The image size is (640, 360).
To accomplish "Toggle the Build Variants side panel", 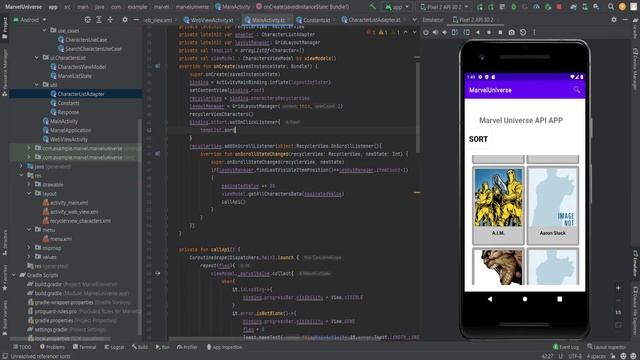I will point(4,318).
